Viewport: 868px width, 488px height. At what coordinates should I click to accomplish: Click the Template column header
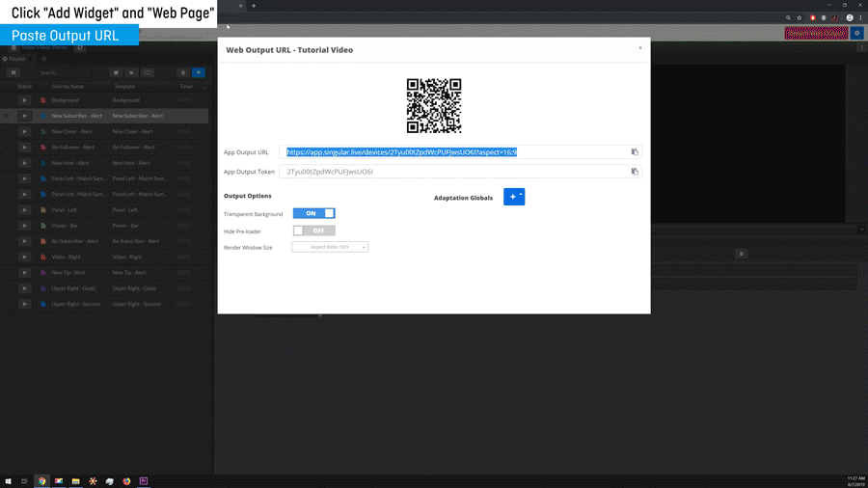pyautogui.click(x=124, y=86)
